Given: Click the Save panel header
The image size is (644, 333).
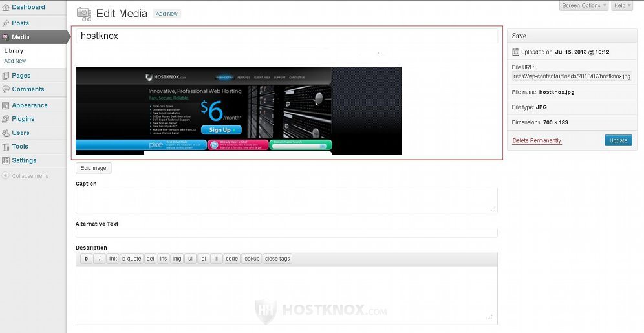Looking at the screenshot, I should click(572, 36).
